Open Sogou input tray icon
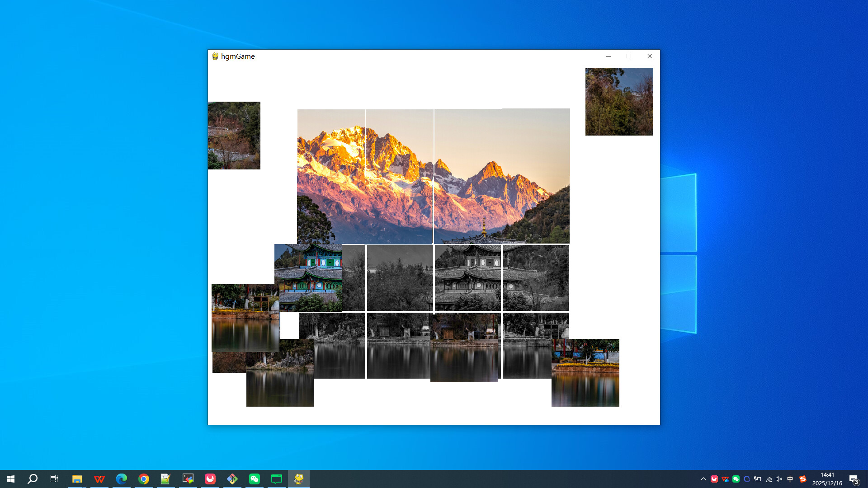 point(802,479)
